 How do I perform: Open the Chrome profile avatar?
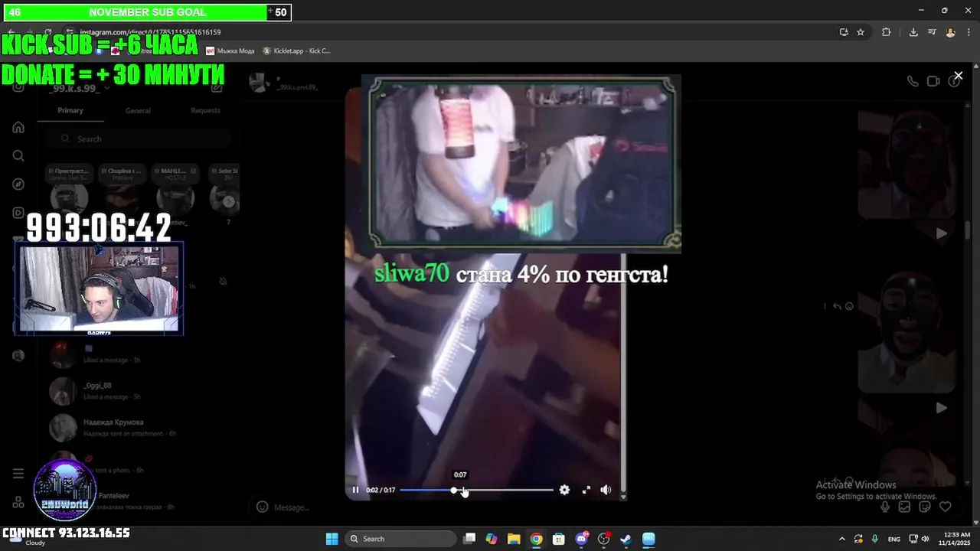pos(950,32)
